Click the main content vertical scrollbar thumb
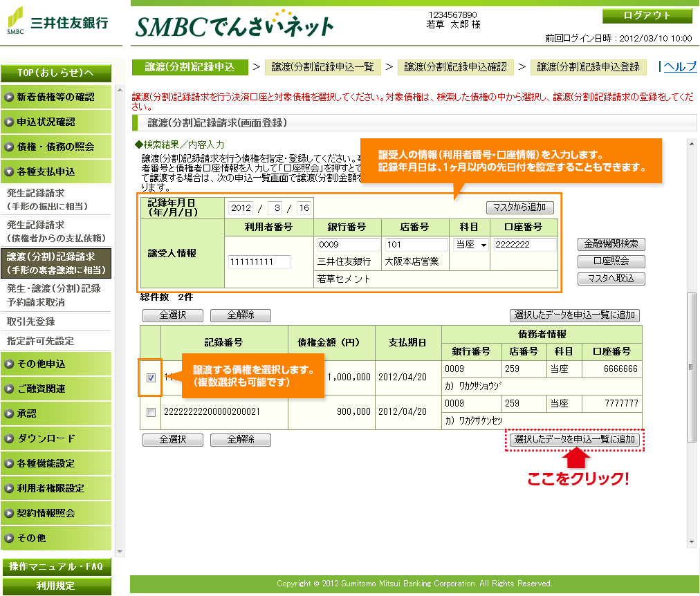This screenshot has height=596, width=700. pyautogui.click(x=692, y=366)
